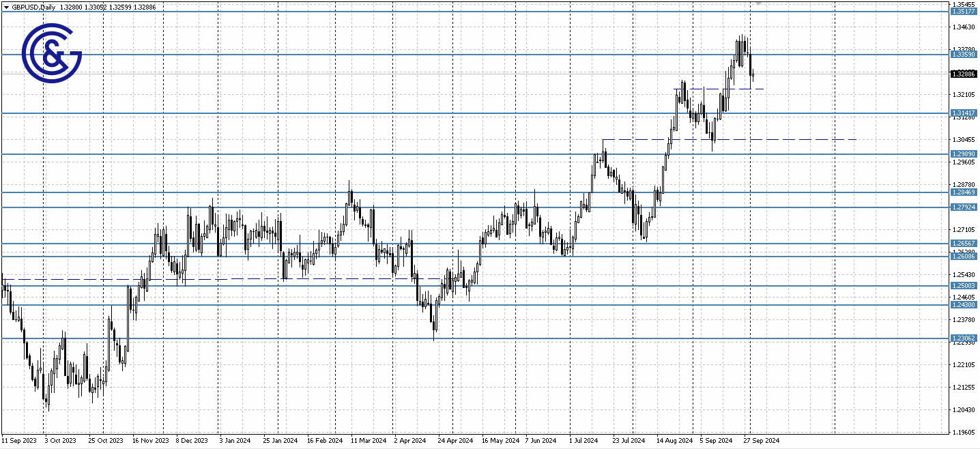Click the 1.24300 highlighted level label

(x=962, y=306)
